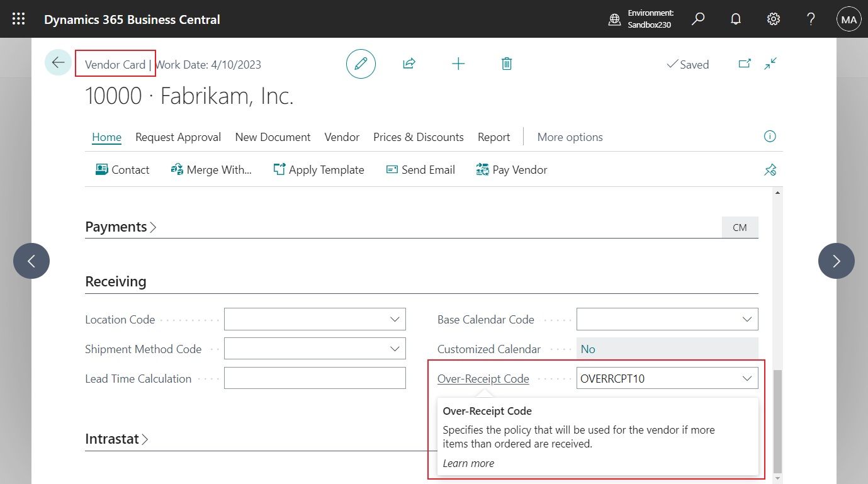Open the Prices & Discounts menu
868x484 pixels.
click(418, 137)
